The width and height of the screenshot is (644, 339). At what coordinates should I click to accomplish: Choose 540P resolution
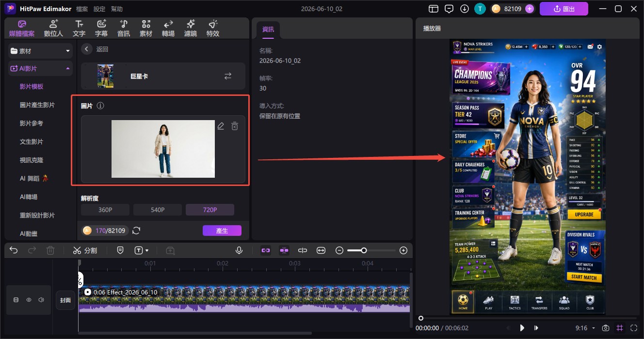click(x=157, y=210)
